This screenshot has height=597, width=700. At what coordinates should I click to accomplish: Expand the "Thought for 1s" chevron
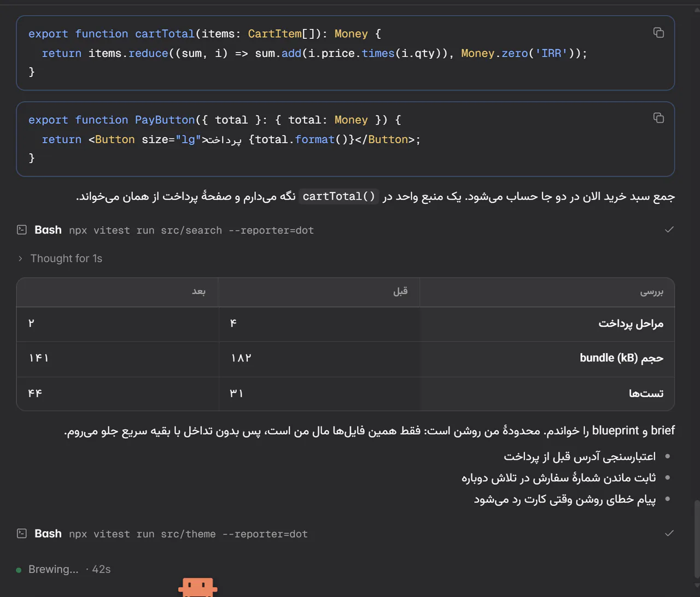coord(20,259)
